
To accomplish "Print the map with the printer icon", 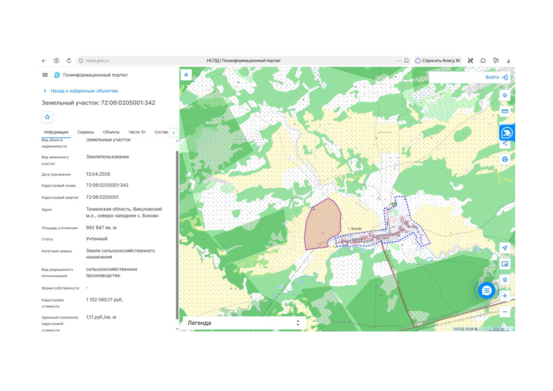I will [x=505, y=159].
